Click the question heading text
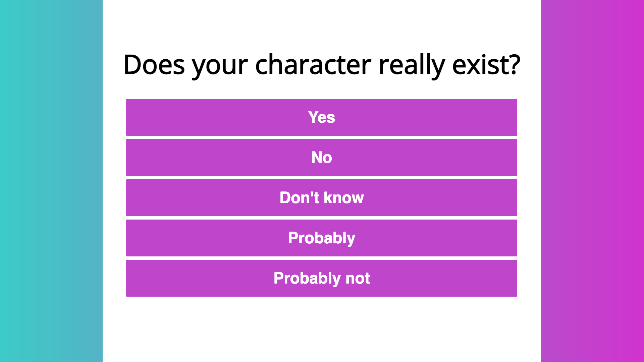Viewport: 644px width, 362px height. click(x=322, y=65)
